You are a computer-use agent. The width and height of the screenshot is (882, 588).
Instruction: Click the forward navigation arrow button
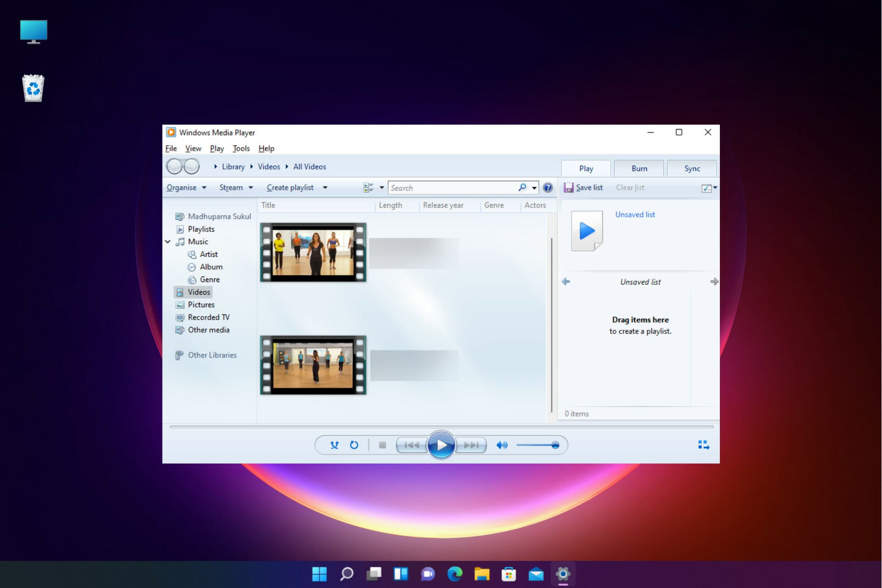[x=192, y=166]
